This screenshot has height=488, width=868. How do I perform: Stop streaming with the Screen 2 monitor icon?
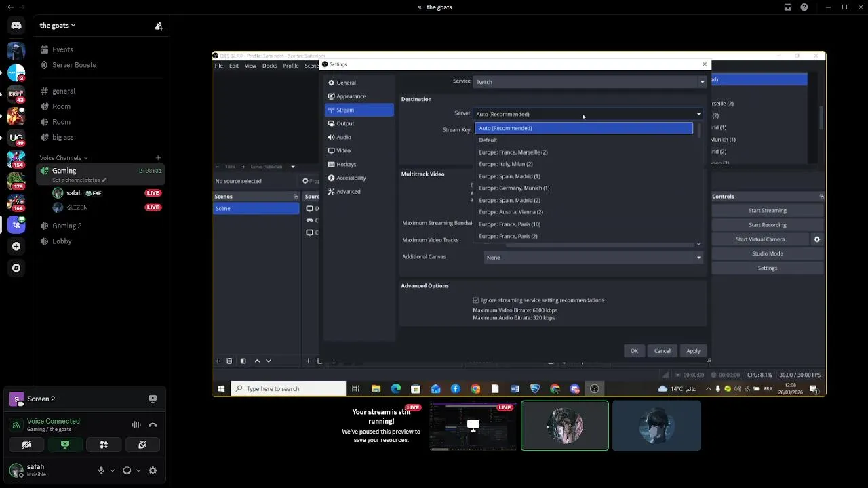[153, 399]
